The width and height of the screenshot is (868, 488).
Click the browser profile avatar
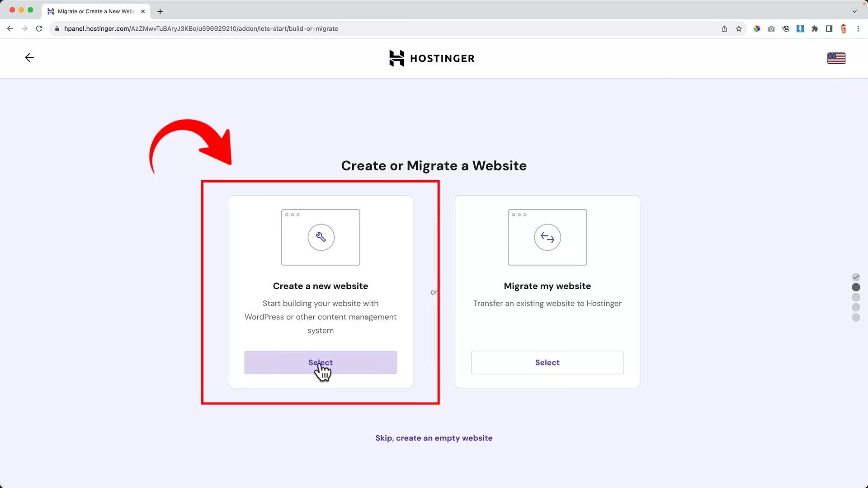pyautogui.click(x=844, y=28)
